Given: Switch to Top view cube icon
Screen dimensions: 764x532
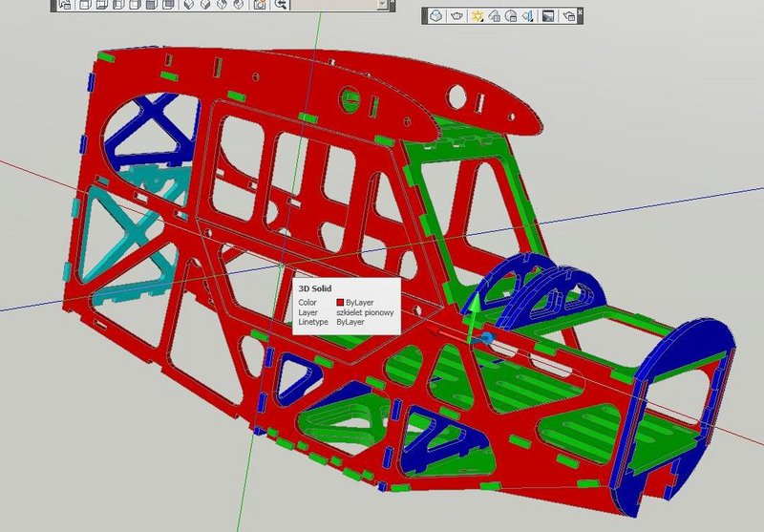Looking at the screenshot, I should (x=85, y=5).
